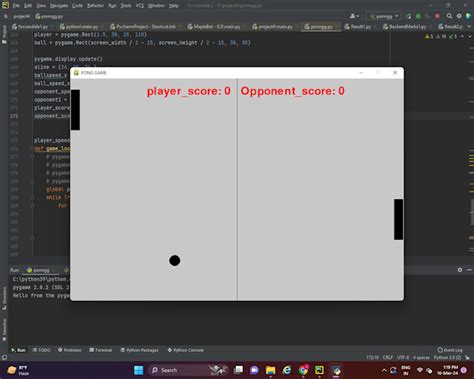The image size is (474, 379).
Task: Open the Tools menu
Action: (126, 6)
